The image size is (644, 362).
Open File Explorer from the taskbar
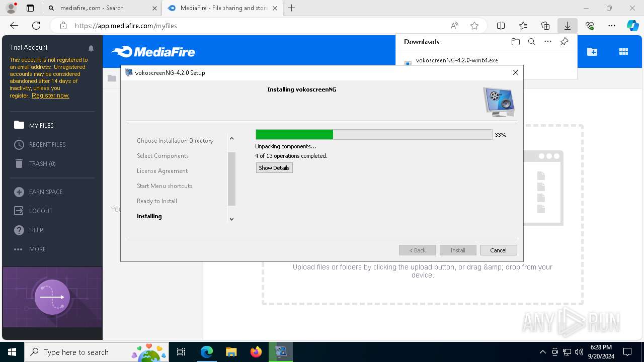[x=231, y=352]
